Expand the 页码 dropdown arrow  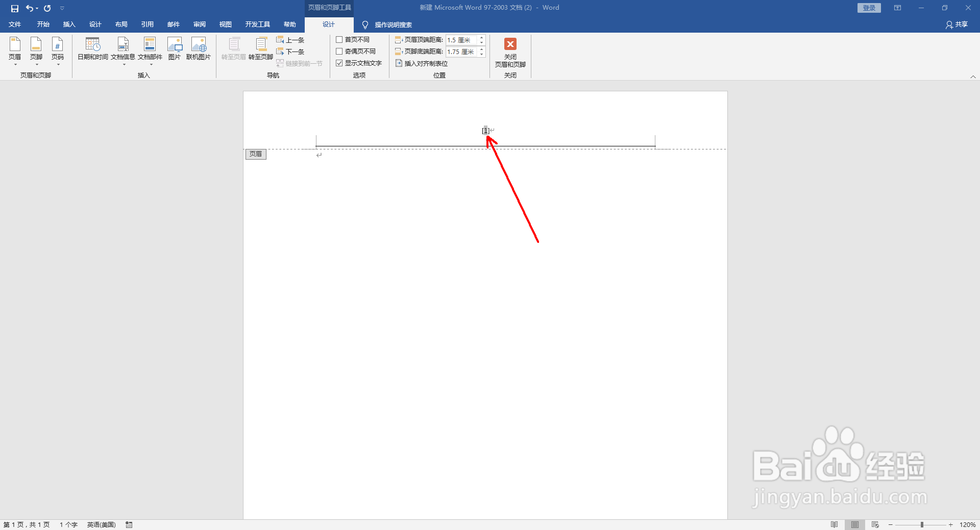pos(58,65)
